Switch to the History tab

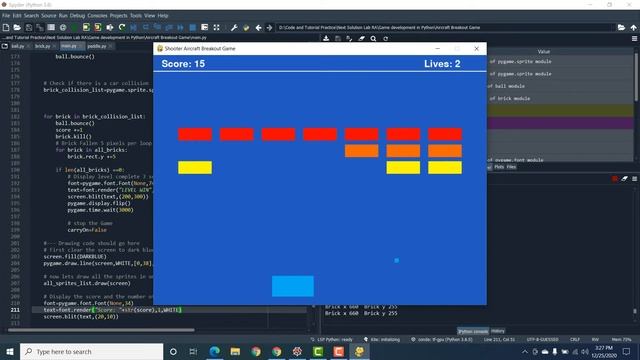498,331
